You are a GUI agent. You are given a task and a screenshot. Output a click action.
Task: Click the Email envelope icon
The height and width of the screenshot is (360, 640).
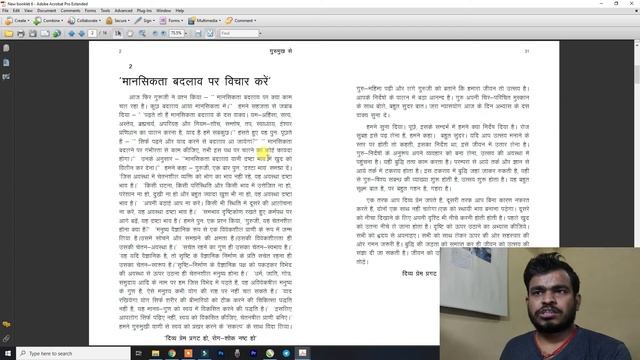(x=45, y=33)
